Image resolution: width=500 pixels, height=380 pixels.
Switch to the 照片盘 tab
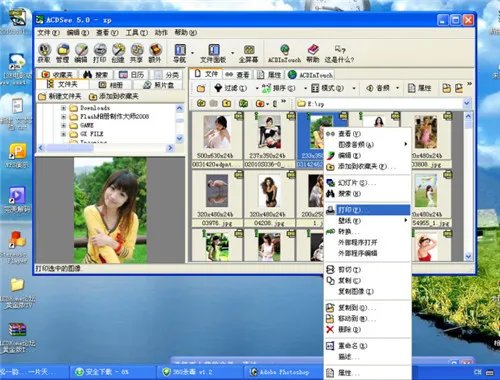click(159, 85)
